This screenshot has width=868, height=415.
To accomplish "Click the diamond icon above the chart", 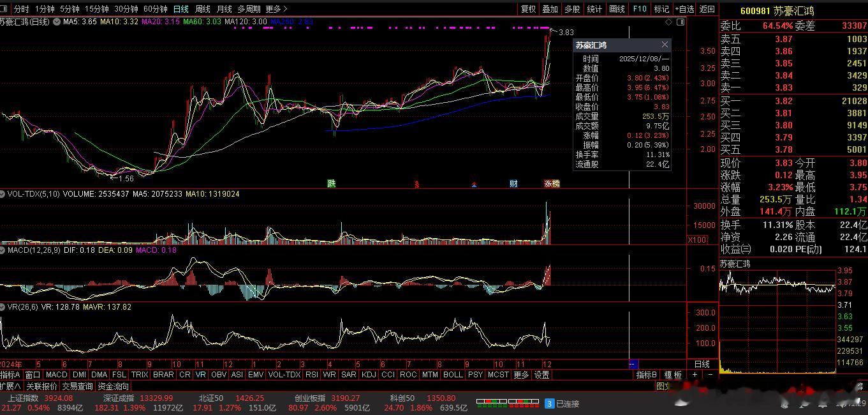I will coord(668,22).
